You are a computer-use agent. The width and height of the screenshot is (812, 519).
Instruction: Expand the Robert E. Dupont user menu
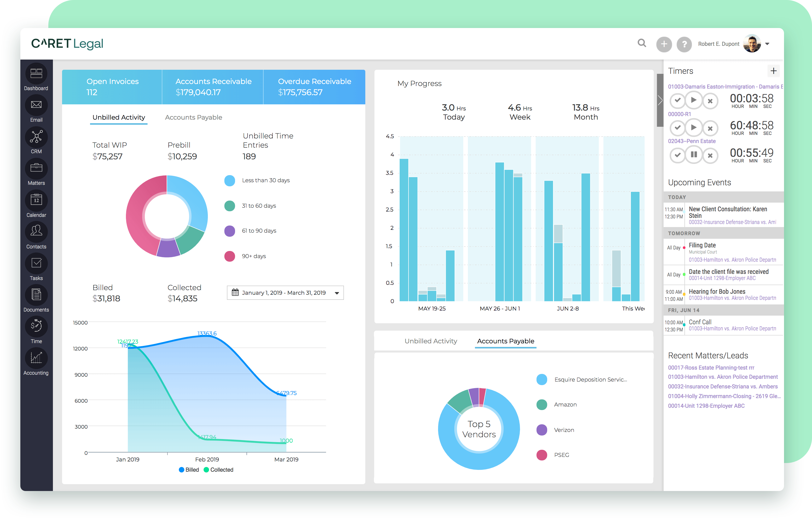coord(767,44)
